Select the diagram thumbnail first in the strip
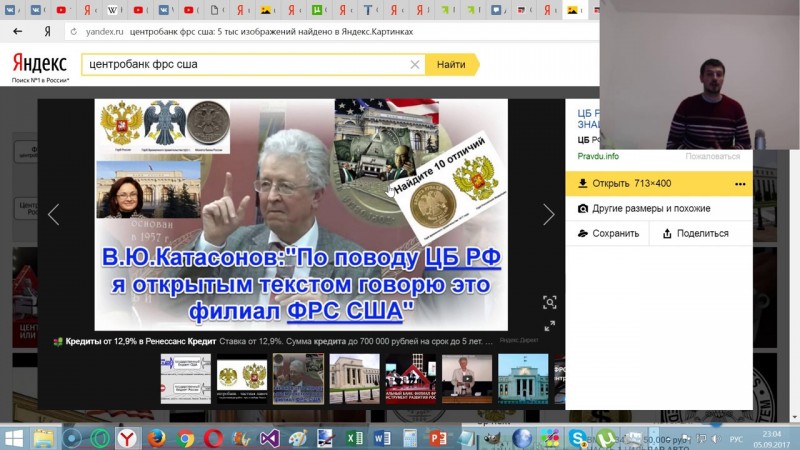This screenshot has height=450, width=800. (x=186, y=379)
